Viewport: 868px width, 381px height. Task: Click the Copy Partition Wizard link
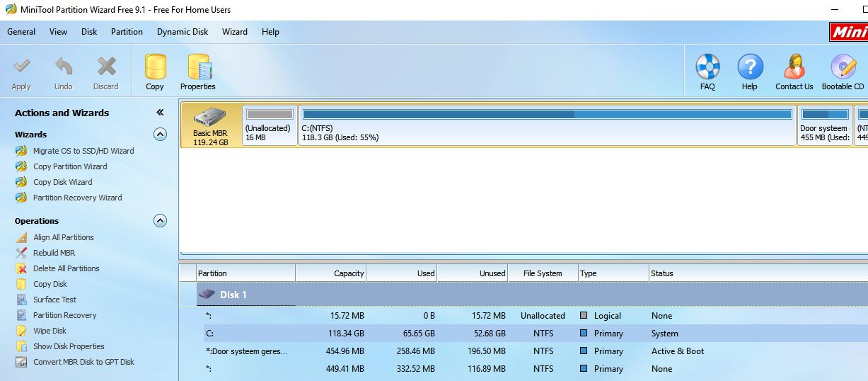coord(70,166)
